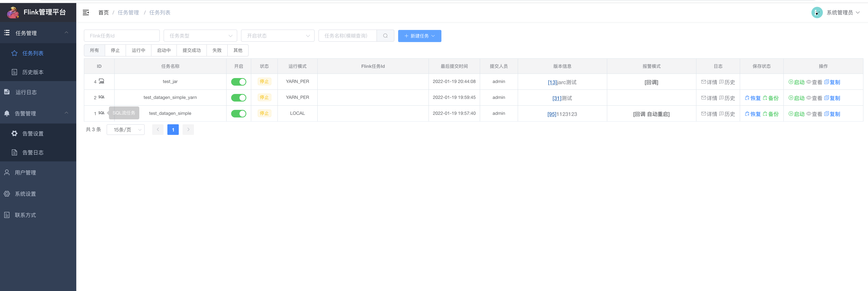This screenshot has height=291, width=868.
Task: Open 历史 log for test_datagen_simple
Action: click(x=727, y=114)
